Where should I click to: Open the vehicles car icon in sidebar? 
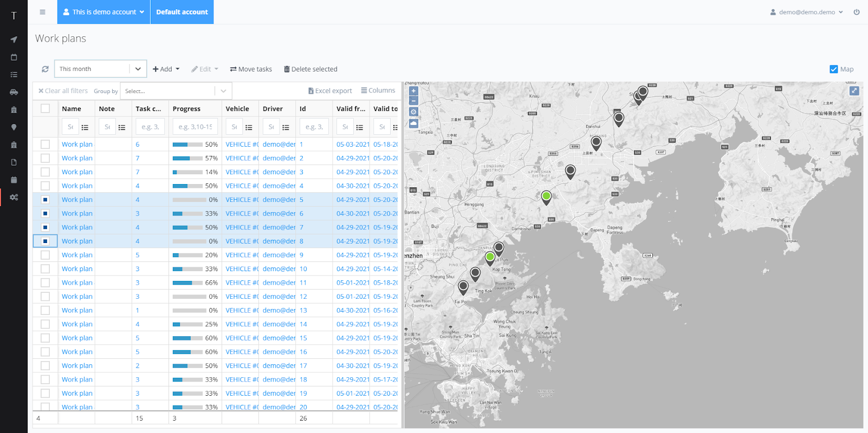click(14, 92)
